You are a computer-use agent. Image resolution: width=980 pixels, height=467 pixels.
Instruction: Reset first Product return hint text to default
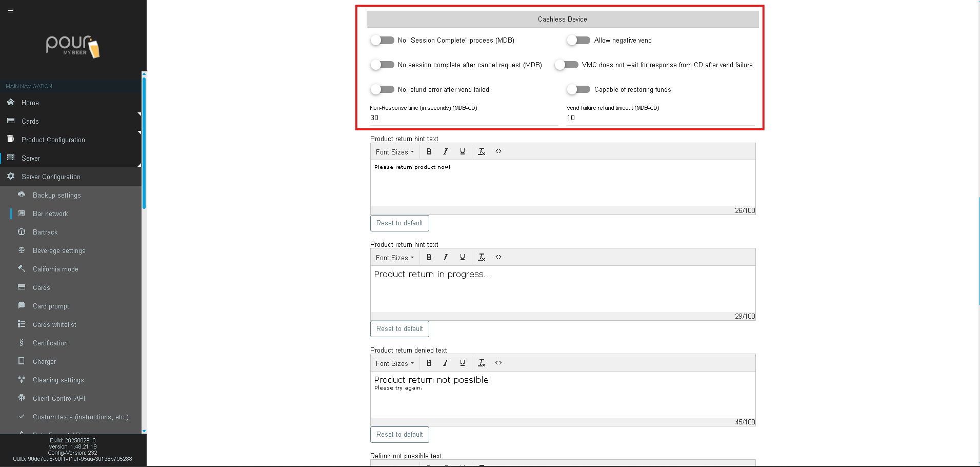coord(399,223)
